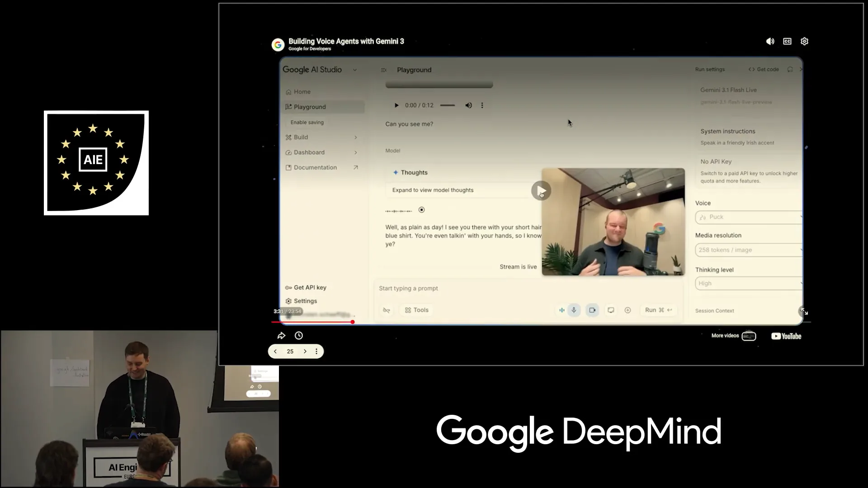Open Thinking level dropdown set to High

pyautogui.click(x=749, y=284)
